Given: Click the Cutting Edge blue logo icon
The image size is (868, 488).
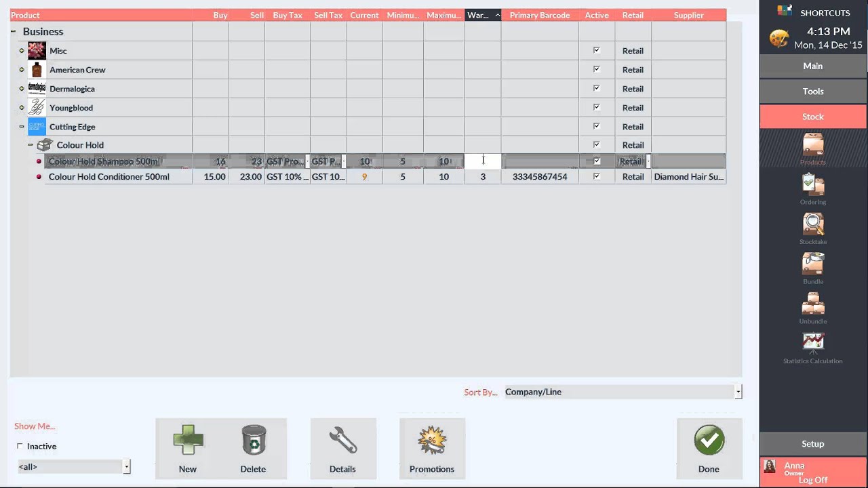Looking at the screenshot, I should [37, 127].
